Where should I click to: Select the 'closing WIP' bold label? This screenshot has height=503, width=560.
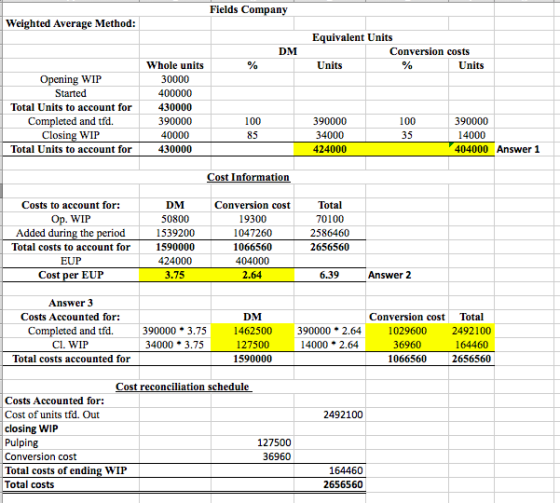31,429
